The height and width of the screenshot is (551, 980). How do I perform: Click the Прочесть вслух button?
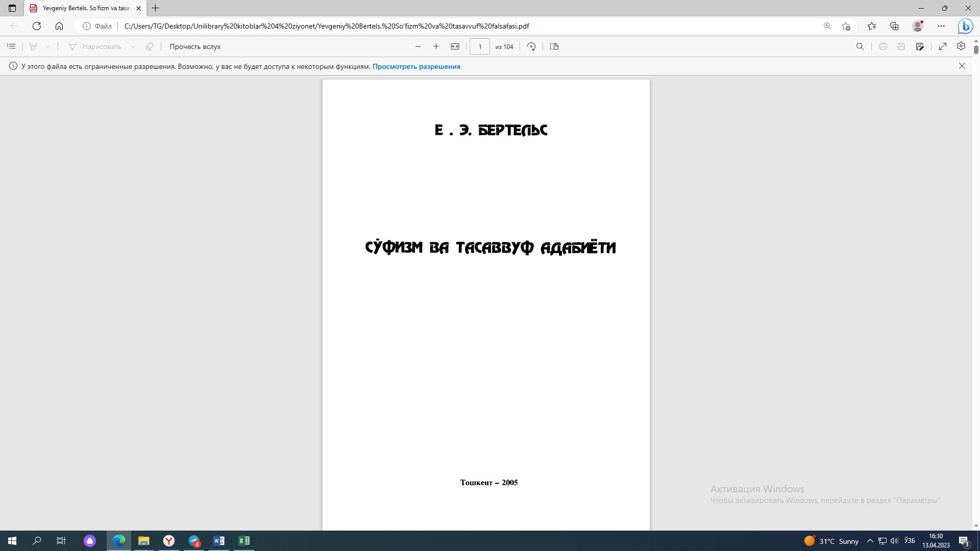pyautogui.click(x=195, y=46)
